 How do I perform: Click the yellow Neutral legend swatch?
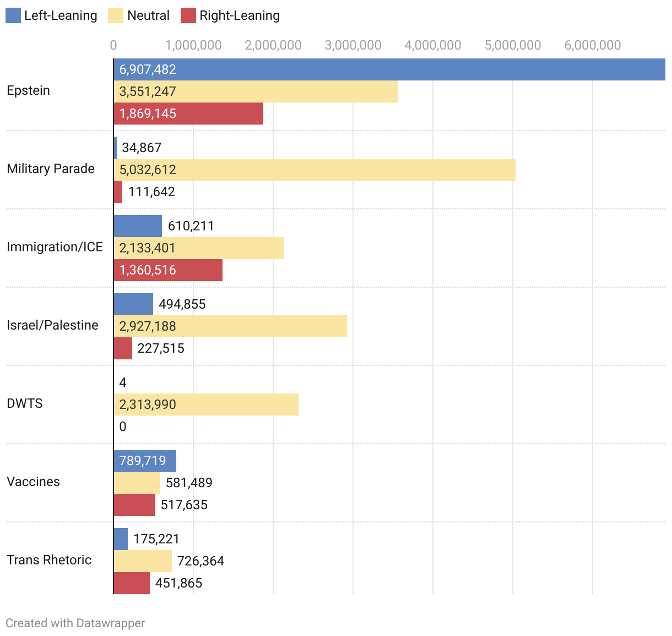click(x=116, y=15)
